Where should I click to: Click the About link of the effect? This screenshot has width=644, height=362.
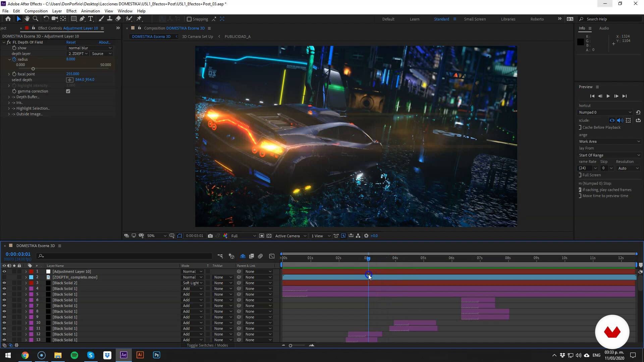point(104,42)
